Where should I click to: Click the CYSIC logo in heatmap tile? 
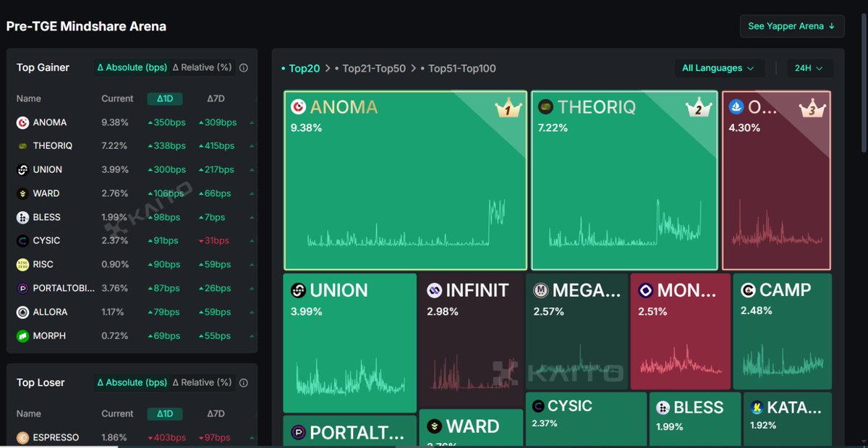538,407
